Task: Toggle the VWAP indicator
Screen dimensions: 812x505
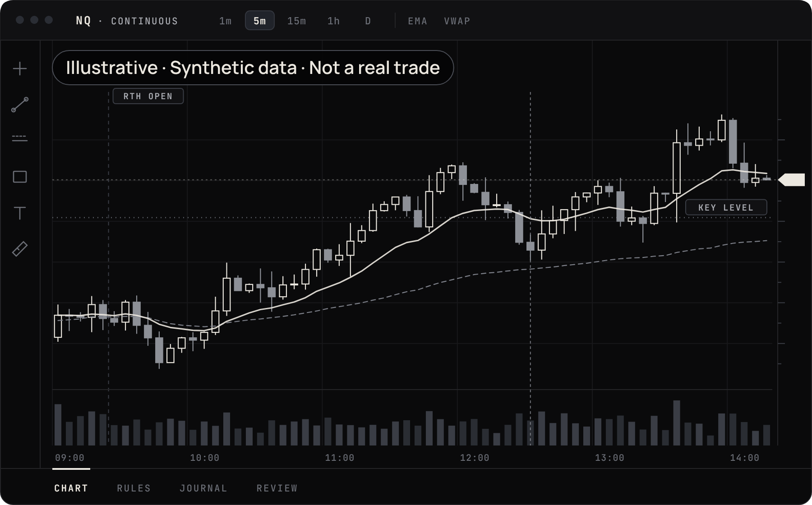Action: tap(457, 21)
